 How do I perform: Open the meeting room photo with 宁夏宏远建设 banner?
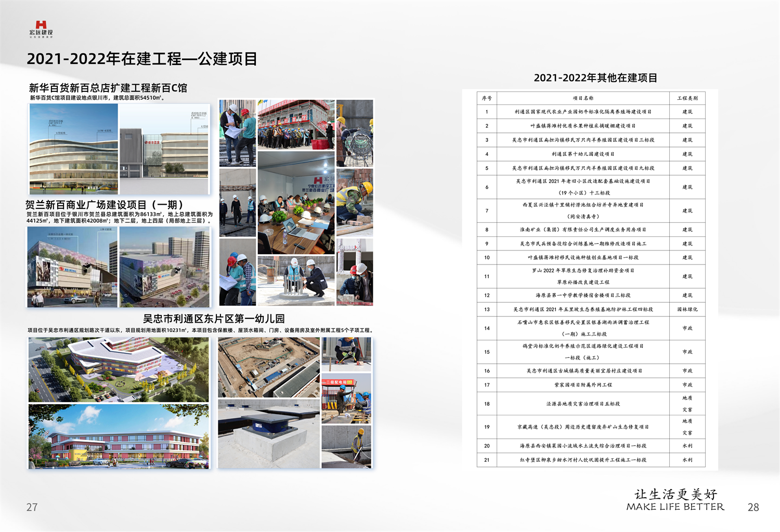(x=296, y=203)
